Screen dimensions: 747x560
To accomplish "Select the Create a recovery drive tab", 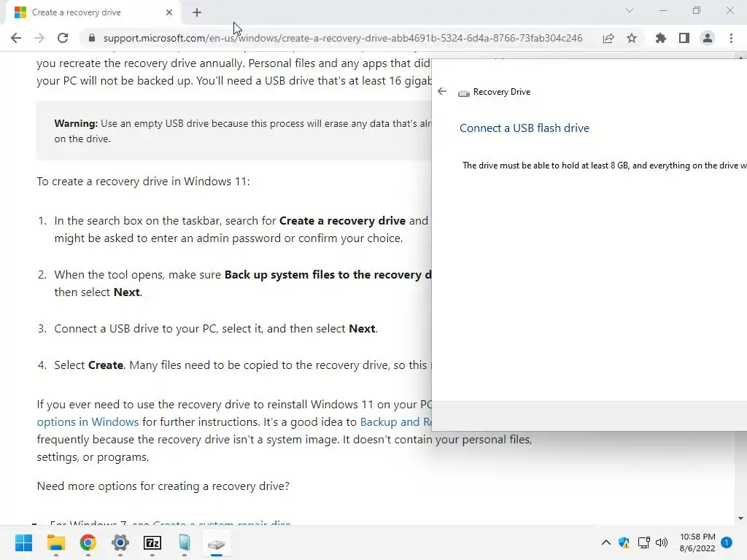I will coord(93,12).
